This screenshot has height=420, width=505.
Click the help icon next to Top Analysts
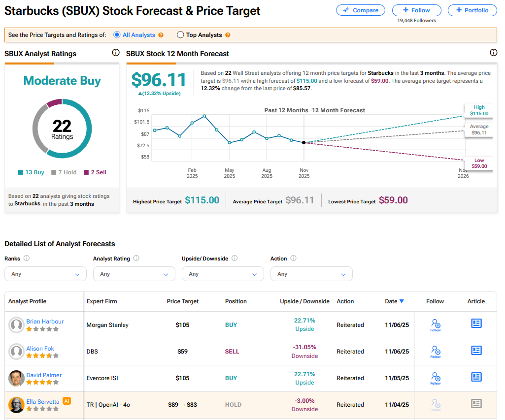pyautogui.click(x=227, y=35)
